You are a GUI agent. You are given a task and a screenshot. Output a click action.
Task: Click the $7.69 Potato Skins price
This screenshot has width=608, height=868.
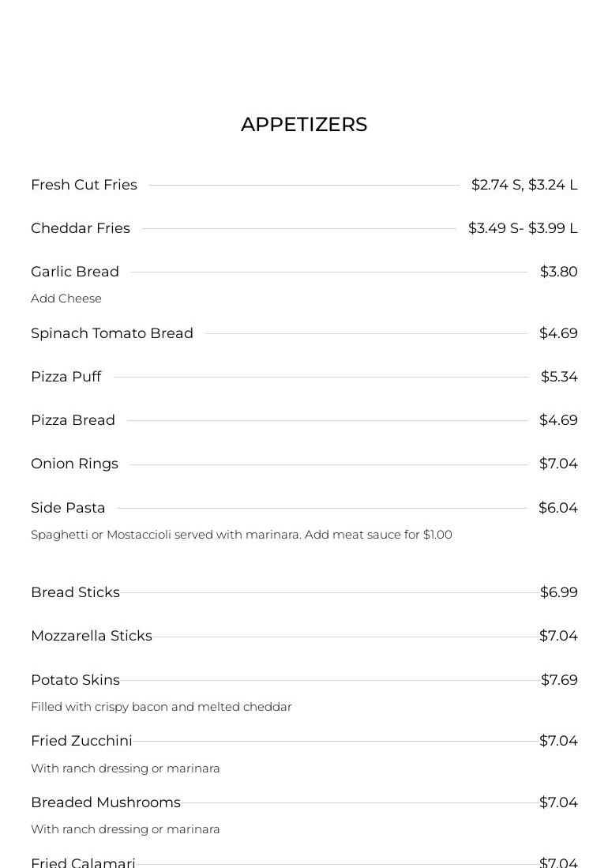point(559,680)
